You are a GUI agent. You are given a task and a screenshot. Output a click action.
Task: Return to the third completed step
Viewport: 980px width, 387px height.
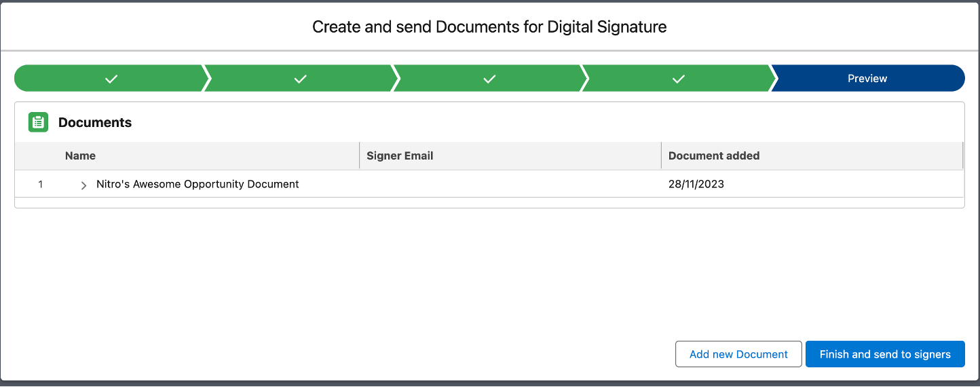tap(489, 79)
